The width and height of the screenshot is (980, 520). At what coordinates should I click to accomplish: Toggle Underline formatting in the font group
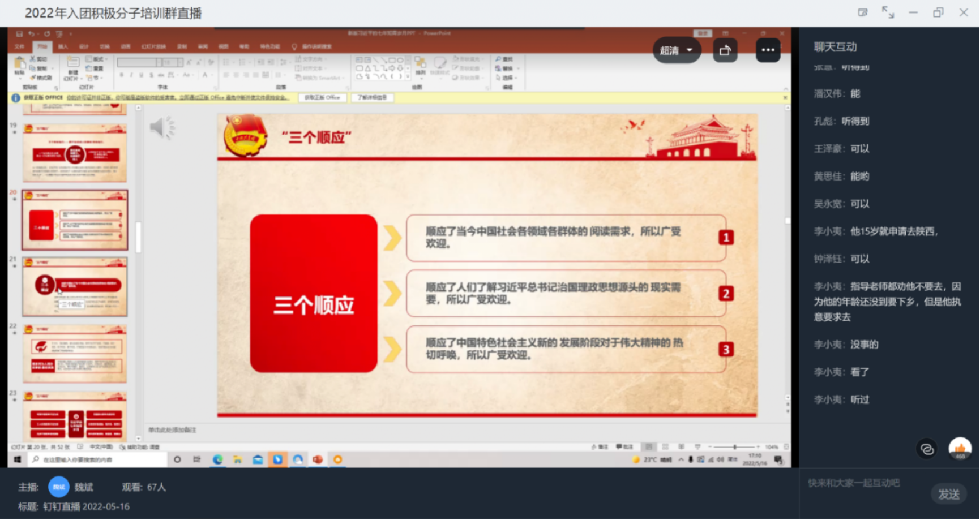[142, 75]
